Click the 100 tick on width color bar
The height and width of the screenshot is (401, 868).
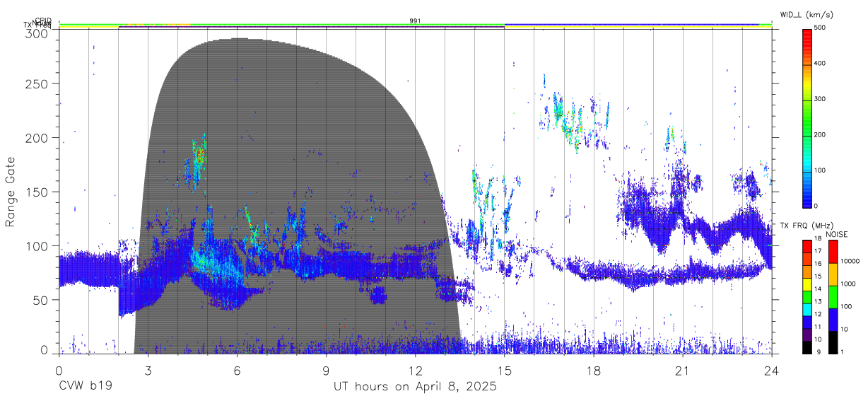coord(821,170)
